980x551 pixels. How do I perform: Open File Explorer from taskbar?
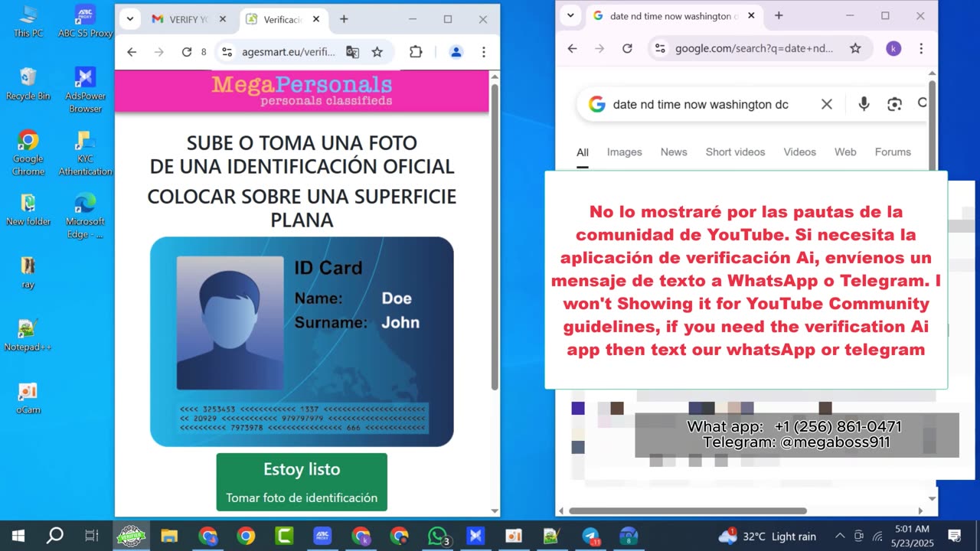pos(169,536)
